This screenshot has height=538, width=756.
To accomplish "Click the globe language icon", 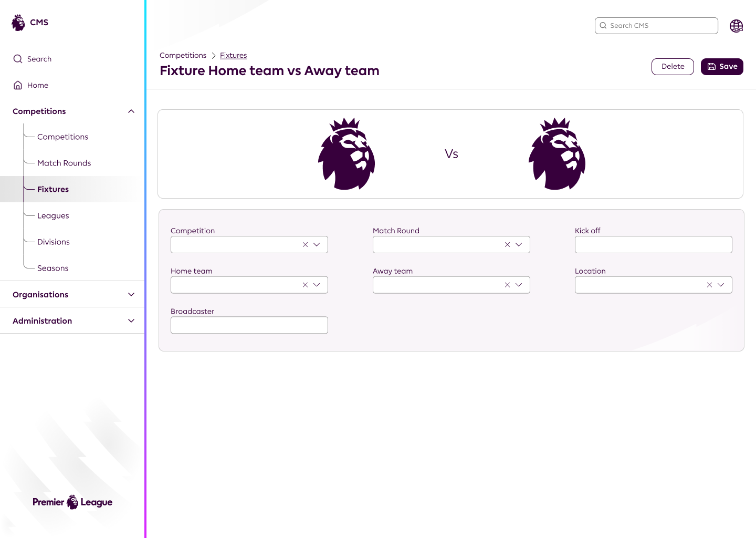I will [x=737, y=26].
